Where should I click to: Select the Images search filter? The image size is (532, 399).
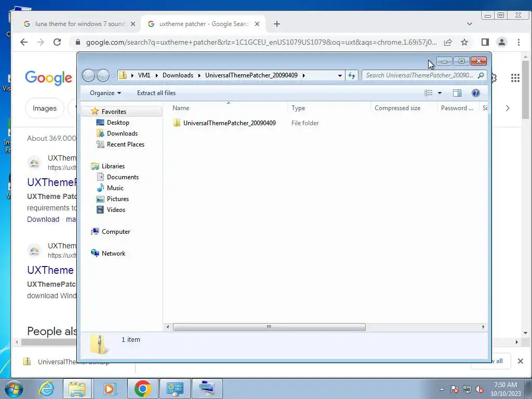tap(45, 108)
